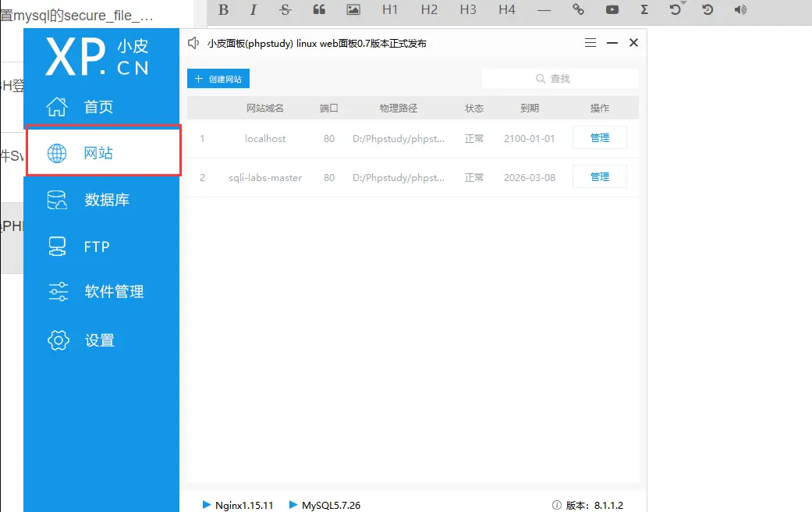Click the XP.CN 小皮 logo
Screen dimensions: 812x512
(x=98, y=56)
